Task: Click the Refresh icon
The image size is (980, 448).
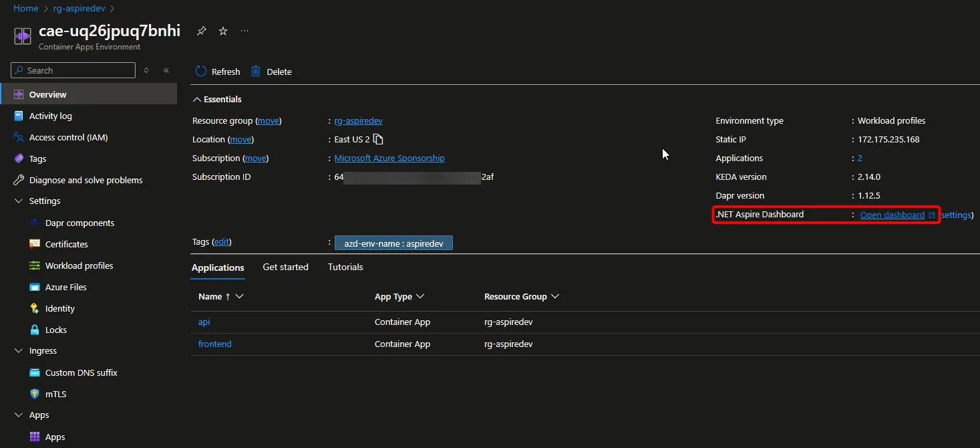Action: [201, 72]
